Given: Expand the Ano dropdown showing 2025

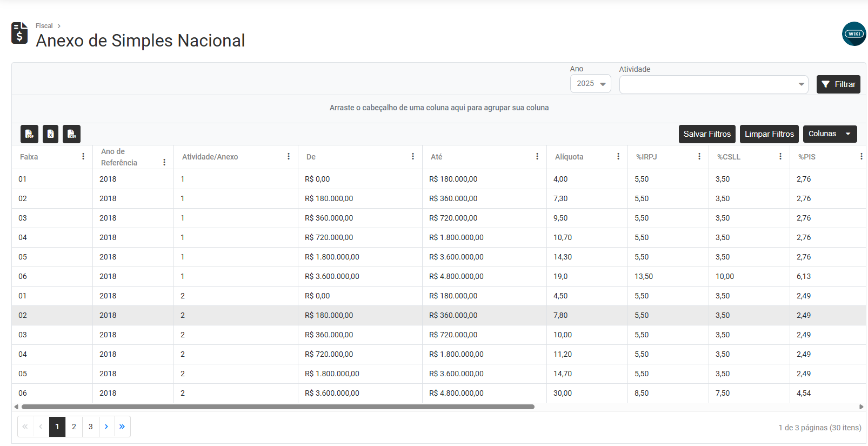Looking at the screenshot, I should tap(591, 84).
